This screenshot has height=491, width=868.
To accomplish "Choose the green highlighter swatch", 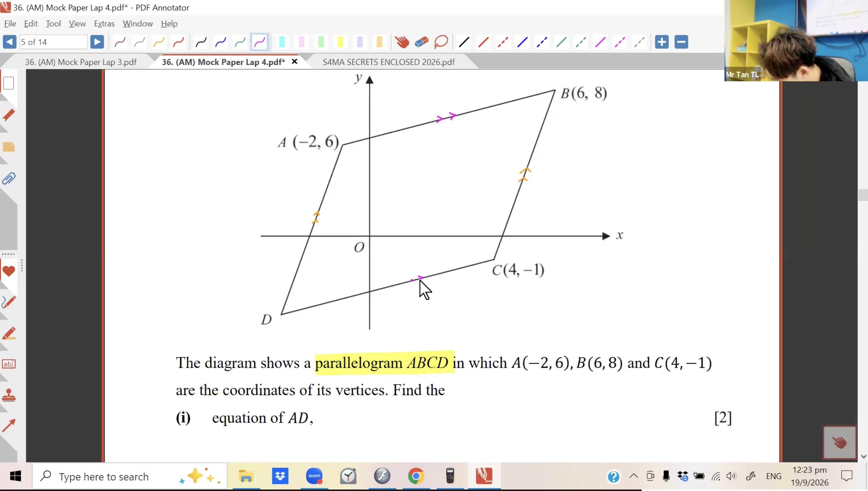I will (x=321, y=42).
